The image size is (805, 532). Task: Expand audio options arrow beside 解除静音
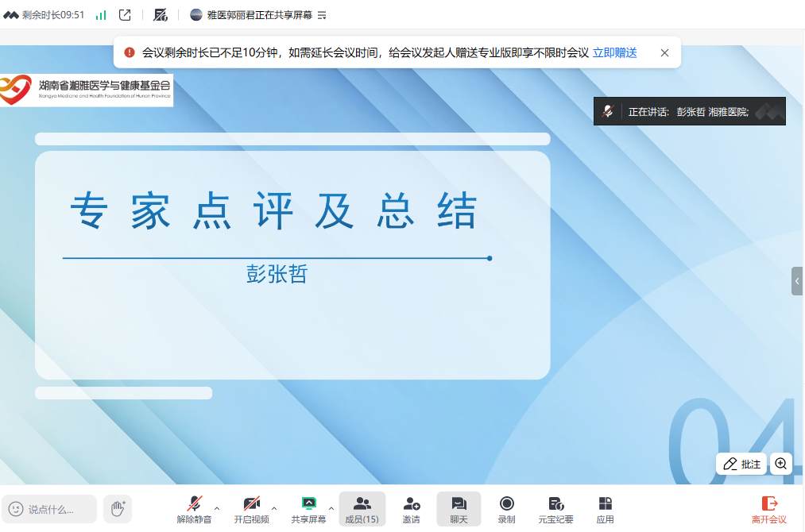217,508
